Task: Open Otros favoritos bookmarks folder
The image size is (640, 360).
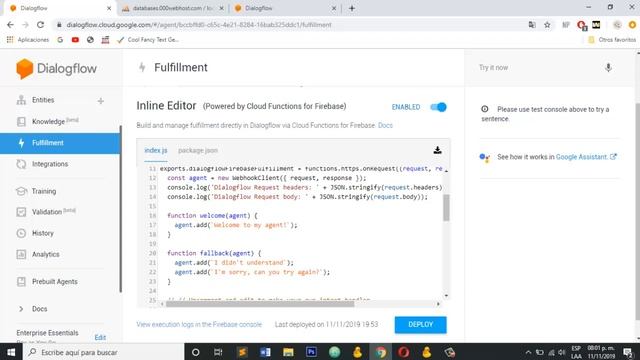Action: click(x=611, y=40)
